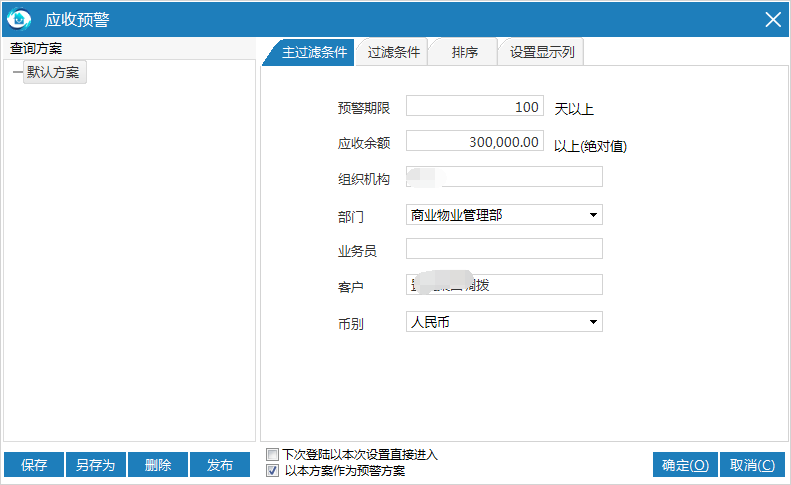The height and width of the screenshot is (485, 791).
Task: Open the 币别 currency dropdown
Action: (x=593, y=322)
